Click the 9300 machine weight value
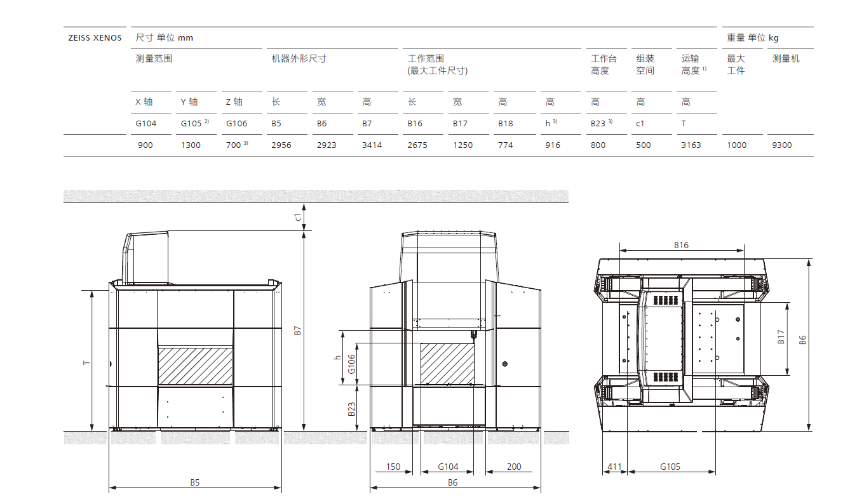The image size is (857, 504). [x=781, y=145]
